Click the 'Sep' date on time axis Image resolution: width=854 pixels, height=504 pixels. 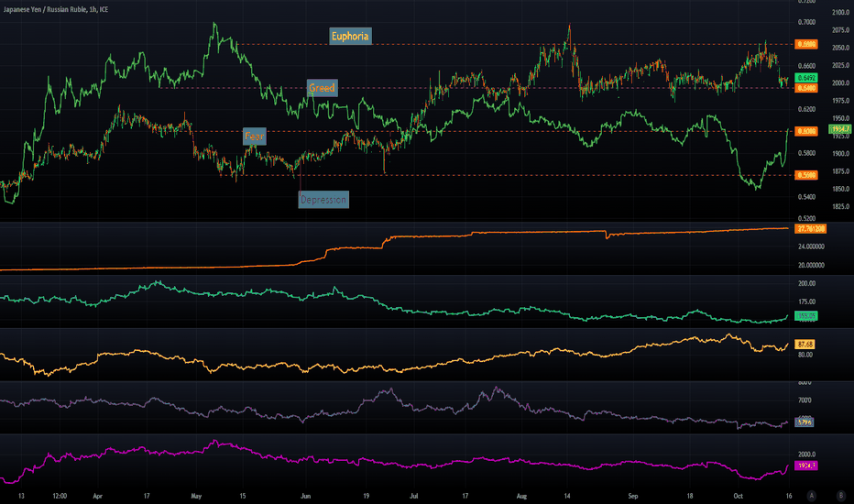click(x=633, y=497)
